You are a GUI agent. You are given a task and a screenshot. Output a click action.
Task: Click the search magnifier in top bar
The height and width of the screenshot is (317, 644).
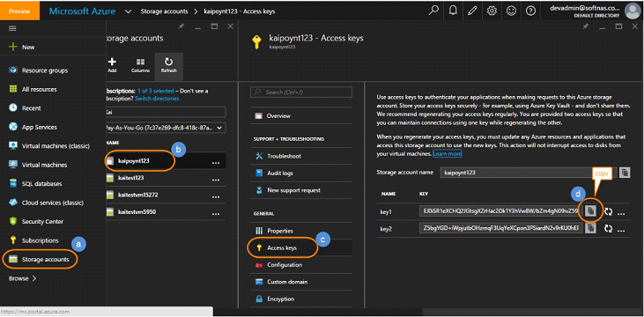[433, 11]
